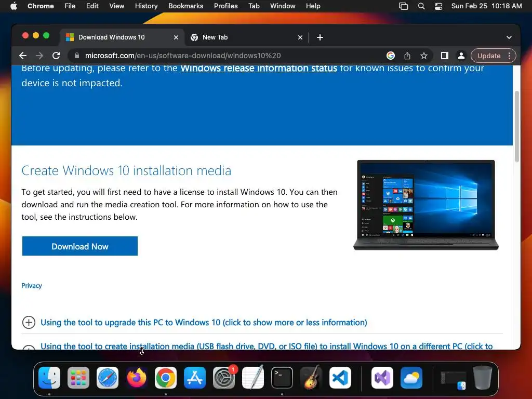The image size is (532, 399).
Task: Open the History menu
Action: click(146, 6)
